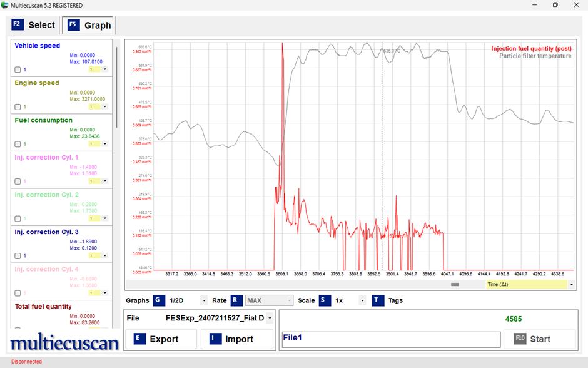Open the Graph tab
This screenshot has height=368, width=588.
89,25
